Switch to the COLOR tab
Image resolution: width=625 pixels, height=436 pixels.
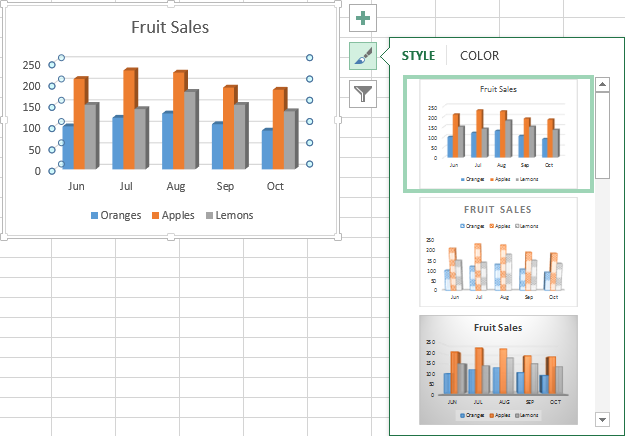[x=479, y=56]
